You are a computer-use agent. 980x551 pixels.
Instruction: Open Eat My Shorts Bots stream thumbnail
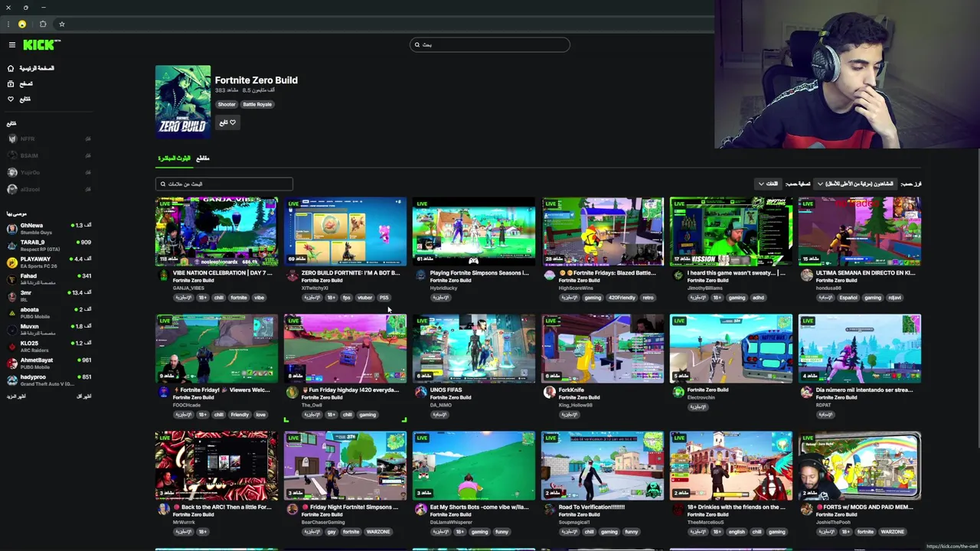[474, 465]
